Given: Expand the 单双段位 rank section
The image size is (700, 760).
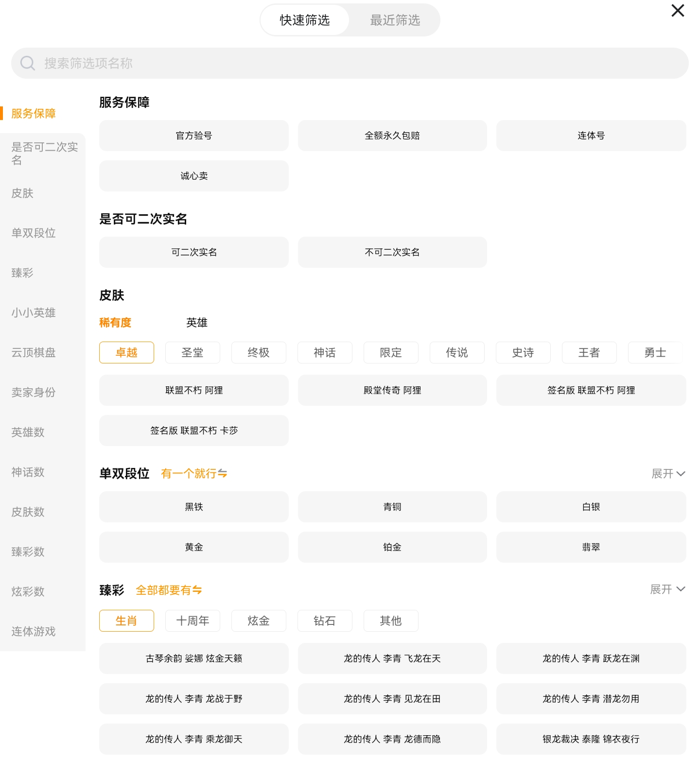Looking at the screenshot, I should tap(668, 473).
